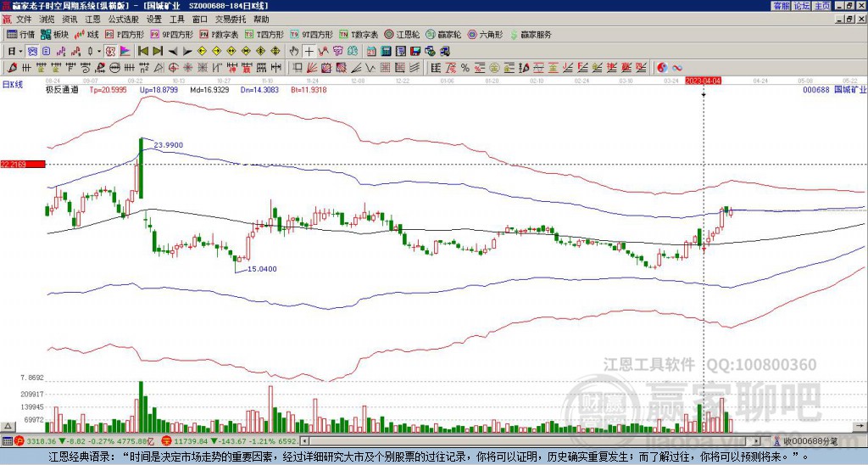Click the Bt=11.9318 value
The image size is (868, 465).
tap(309, 89)
